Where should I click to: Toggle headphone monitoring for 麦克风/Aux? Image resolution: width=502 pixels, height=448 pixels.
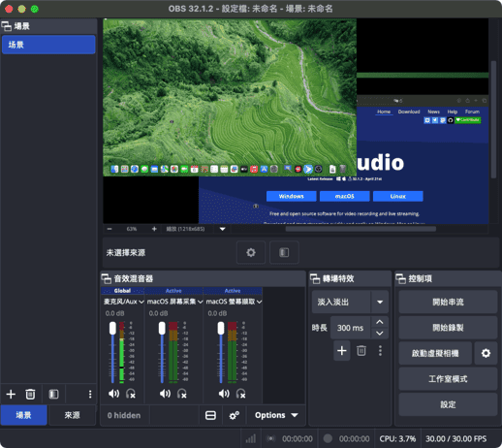[x=131, y=394]
